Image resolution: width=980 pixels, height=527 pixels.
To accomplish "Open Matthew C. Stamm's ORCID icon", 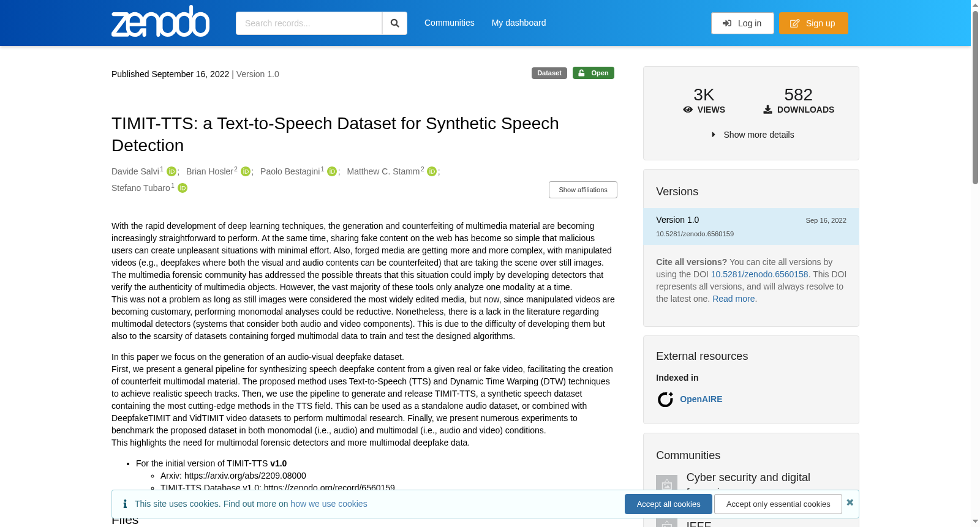I will (x=432, y=171).
